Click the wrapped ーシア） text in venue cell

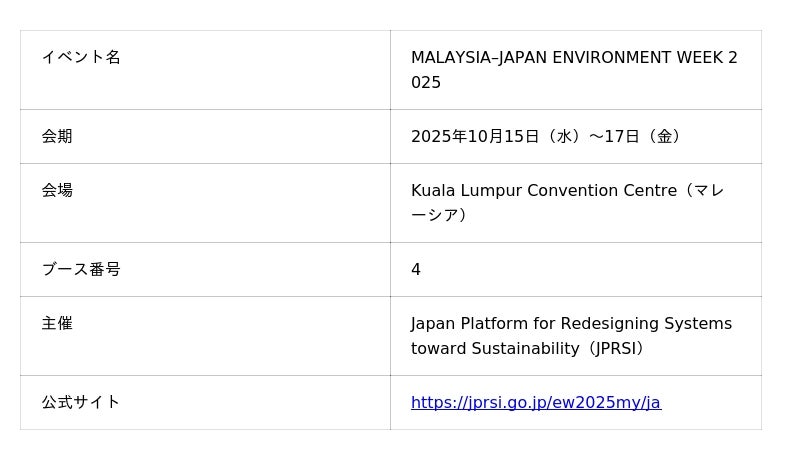(x=439, y=216)
